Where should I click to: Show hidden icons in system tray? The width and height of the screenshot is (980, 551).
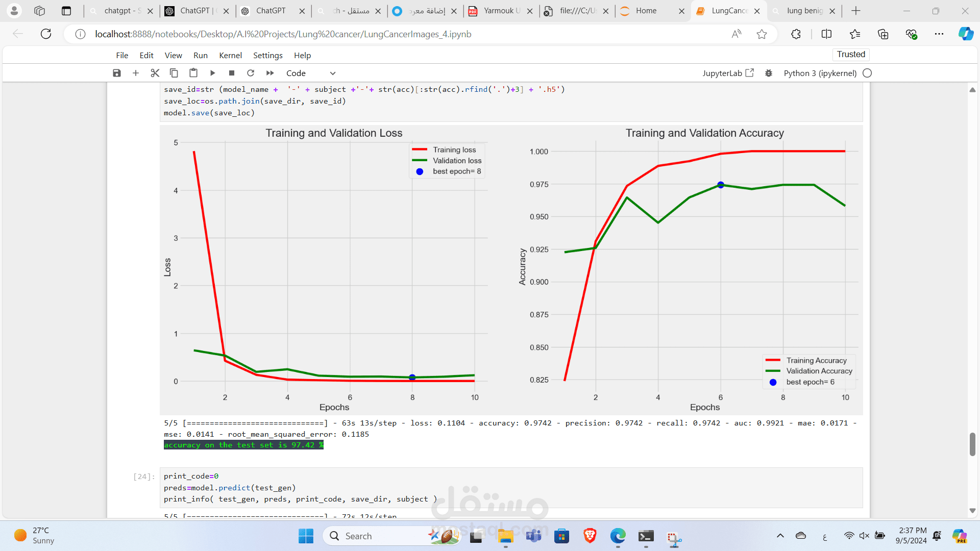click(780, 536)
